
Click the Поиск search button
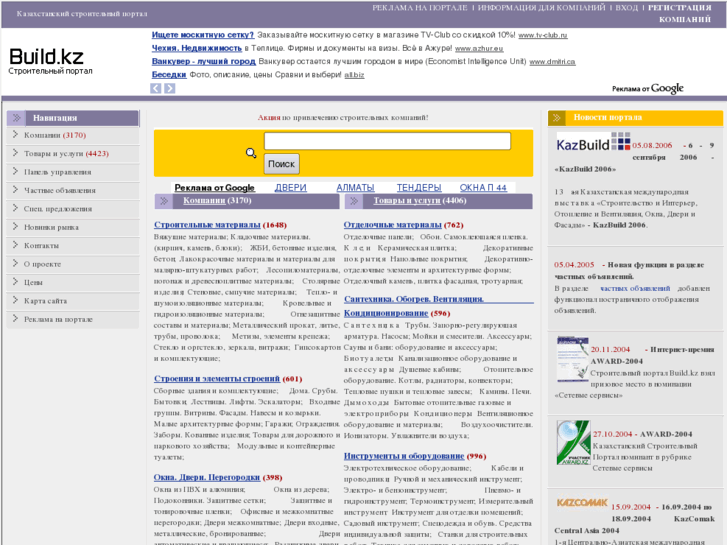point(281,164)
